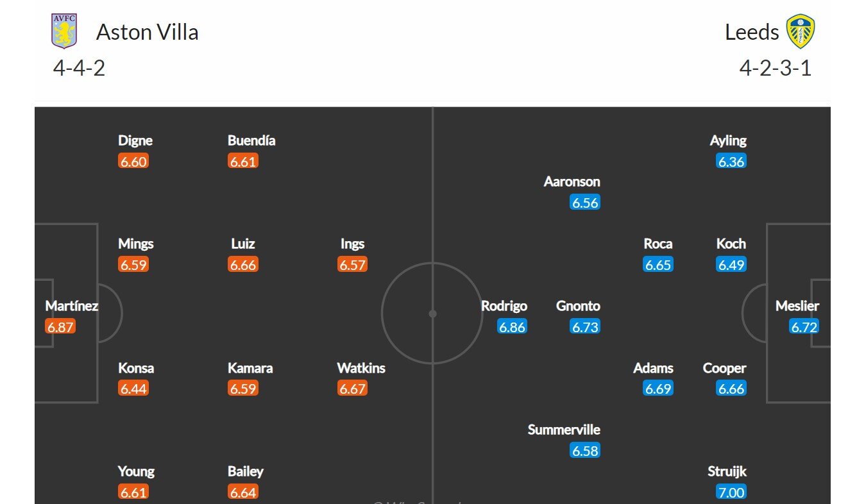The height and width of the screenshot is (504, 866).
Task: Select Ayling's 6.36 rating badge
Action: [x=731, y=161]
